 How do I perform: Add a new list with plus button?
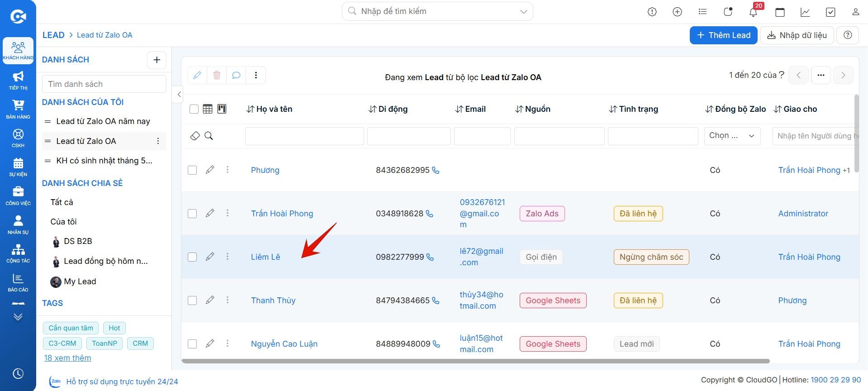click(x=157, y=60)
